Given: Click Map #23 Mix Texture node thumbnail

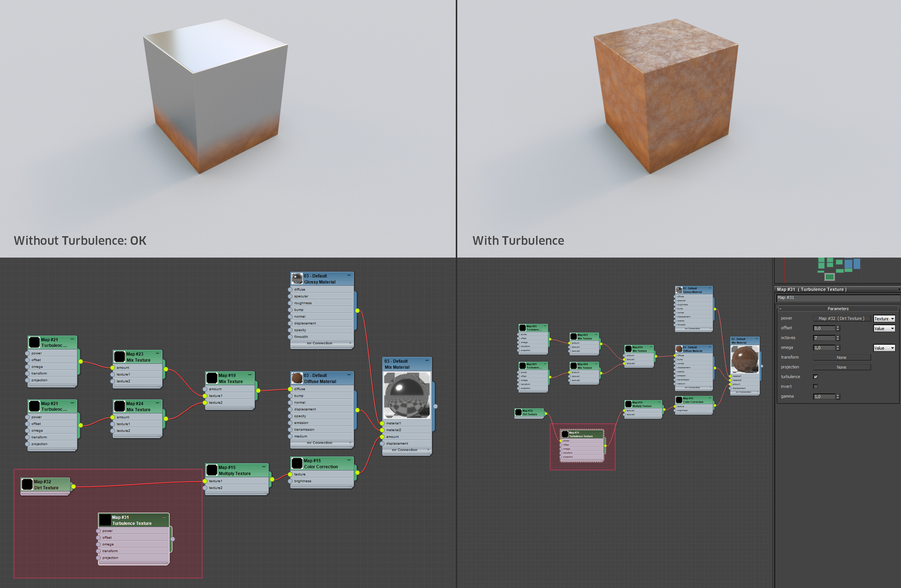Looking at the screenshot, I should 120,357.
